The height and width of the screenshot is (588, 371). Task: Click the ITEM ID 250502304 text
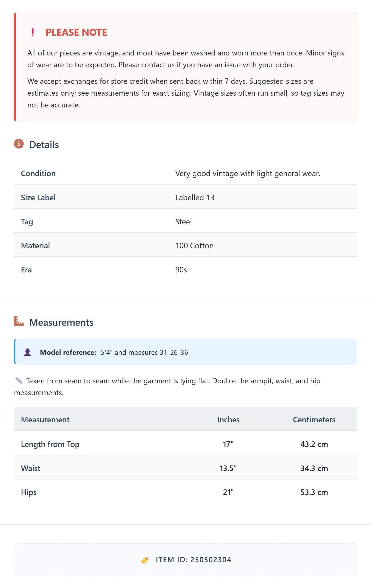click(x=194, y=560)
